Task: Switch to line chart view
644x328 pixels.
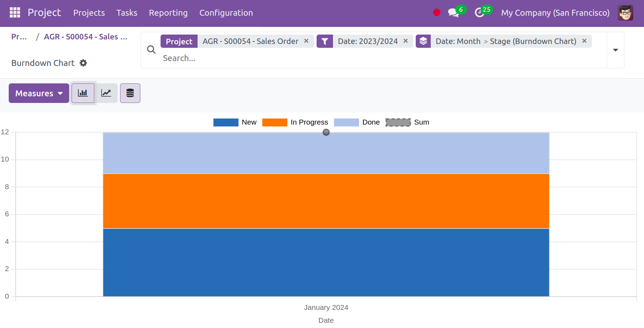Action: (106, 93)
